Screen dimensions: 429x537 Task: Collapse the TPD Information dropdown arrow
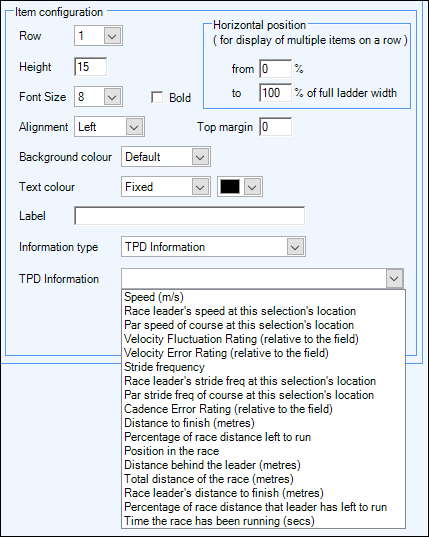394,278
